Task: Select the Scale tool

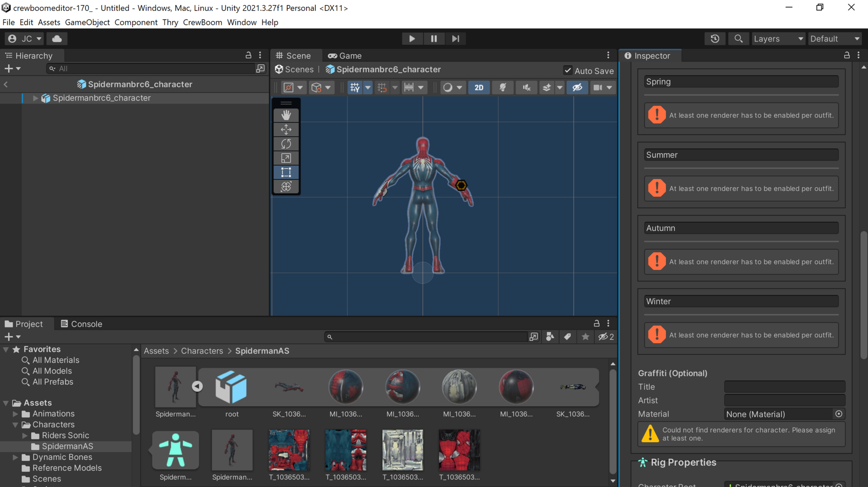Action: tap(286, 158)
